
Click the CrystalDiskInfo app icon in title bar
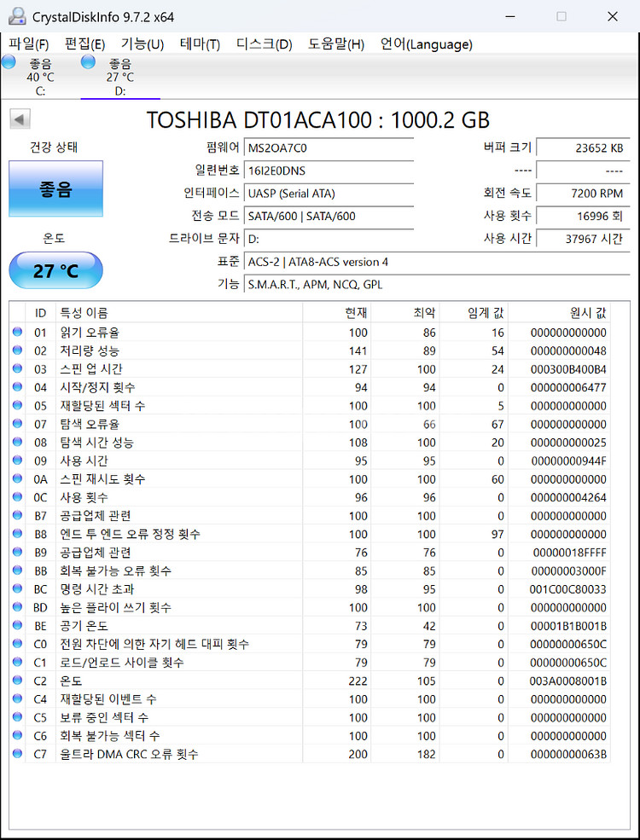[17, 16]
